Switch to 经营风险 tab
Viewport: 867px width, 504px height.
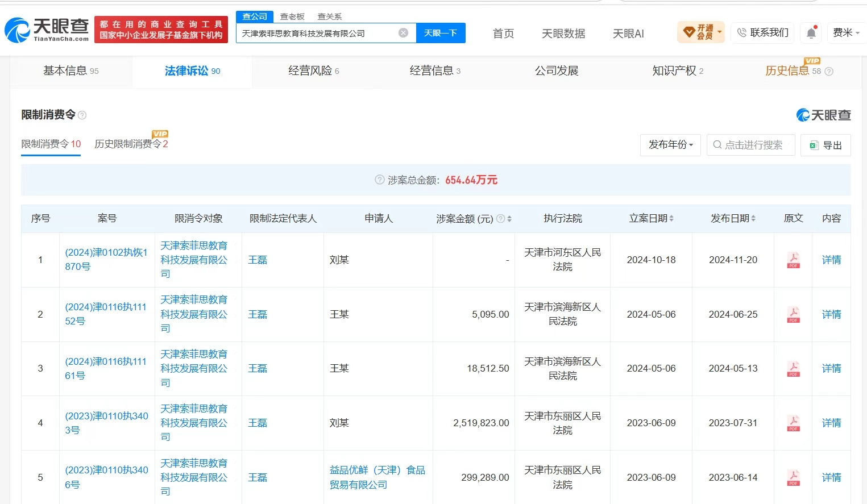coord(314,71)
